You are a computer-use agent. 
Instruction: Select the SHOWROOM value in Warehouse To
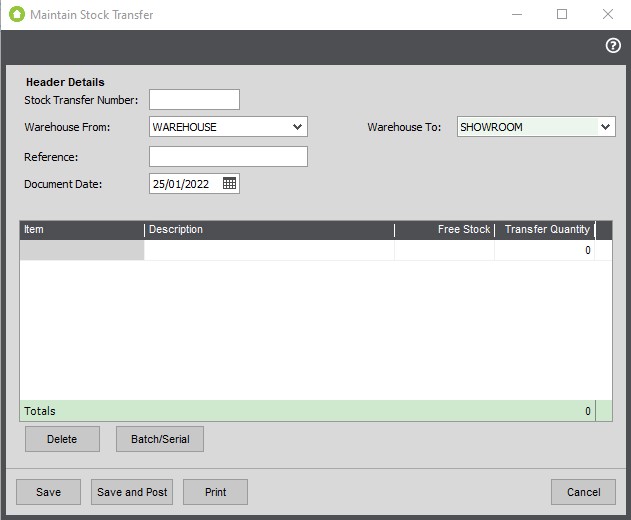tap(491, 127)
